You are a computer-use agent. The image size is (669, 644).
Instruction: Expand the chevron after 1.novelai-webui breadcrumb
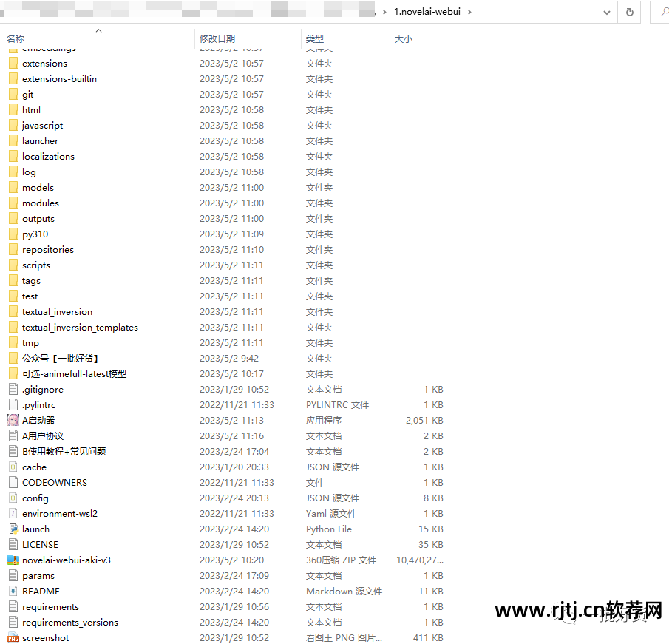coord(469,12)
